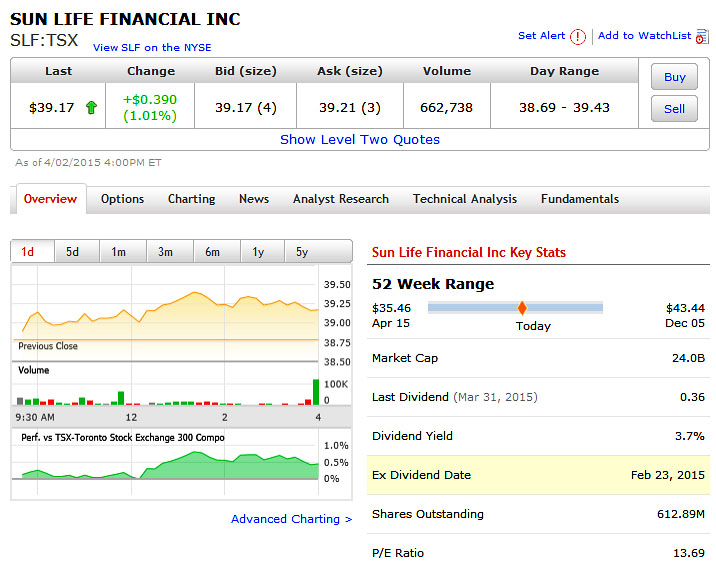This screenshot has height=571, width=716.
Task: Click the Previous Close label on chart
Action: (x=48, y=346)
